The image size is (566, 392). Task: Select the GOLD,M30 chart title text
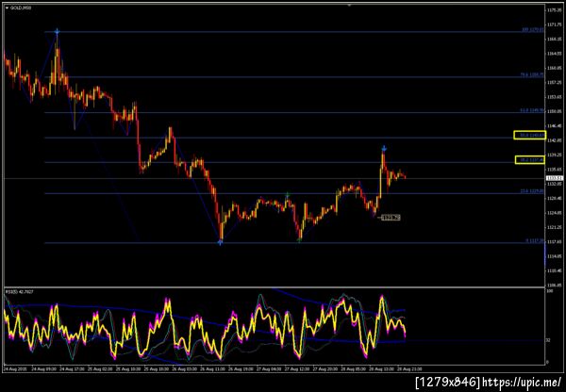(x=21, y=8)
